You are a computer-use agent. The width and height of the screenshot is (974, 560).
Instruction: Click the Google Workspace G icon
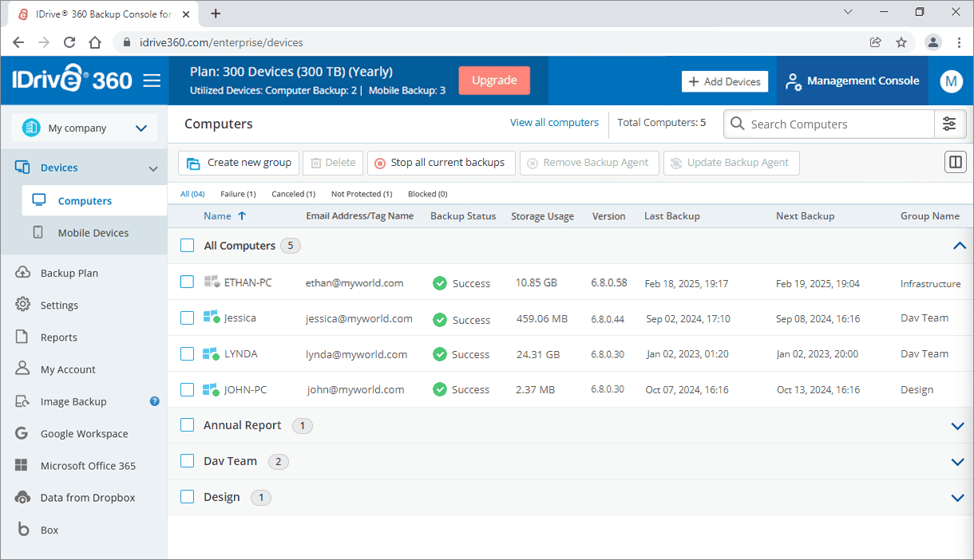pyautogui.click(x=23, y=433)
